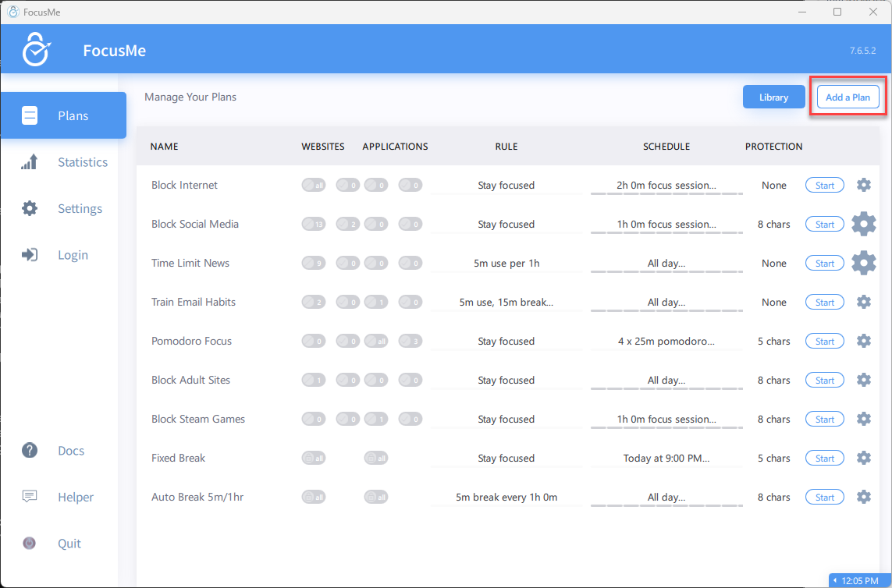The height and width of the screenshot is (588, 892).
Task: Open settings gear for Block Adult Sites plan
Action: [x=864, y=380]
